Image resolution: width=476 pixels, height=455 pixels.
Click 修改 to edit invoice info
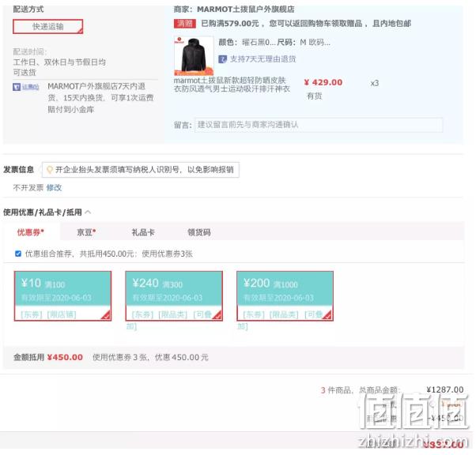point(54,188)
